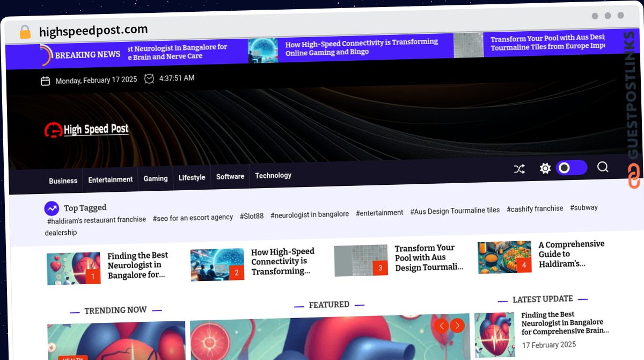Click the calendar date icon

point(46,81)
